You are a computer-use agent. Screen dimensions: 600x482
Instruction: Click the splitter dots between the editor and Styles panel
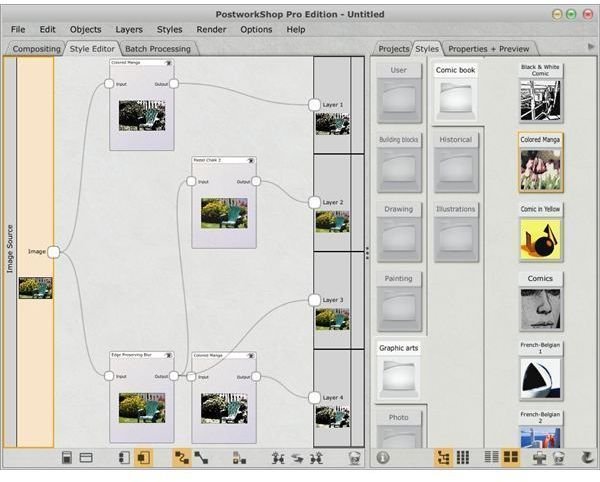pyautogui.click(x=367, y=253)
